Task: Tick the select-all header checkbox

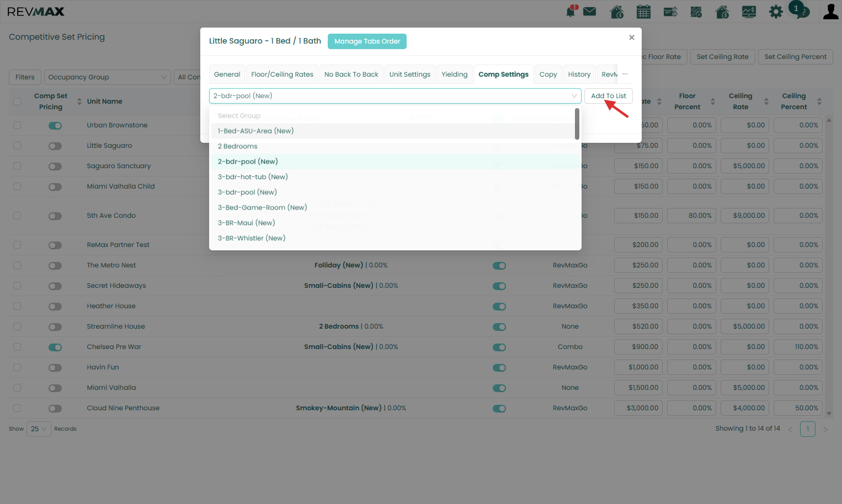Action: (17, 101)
